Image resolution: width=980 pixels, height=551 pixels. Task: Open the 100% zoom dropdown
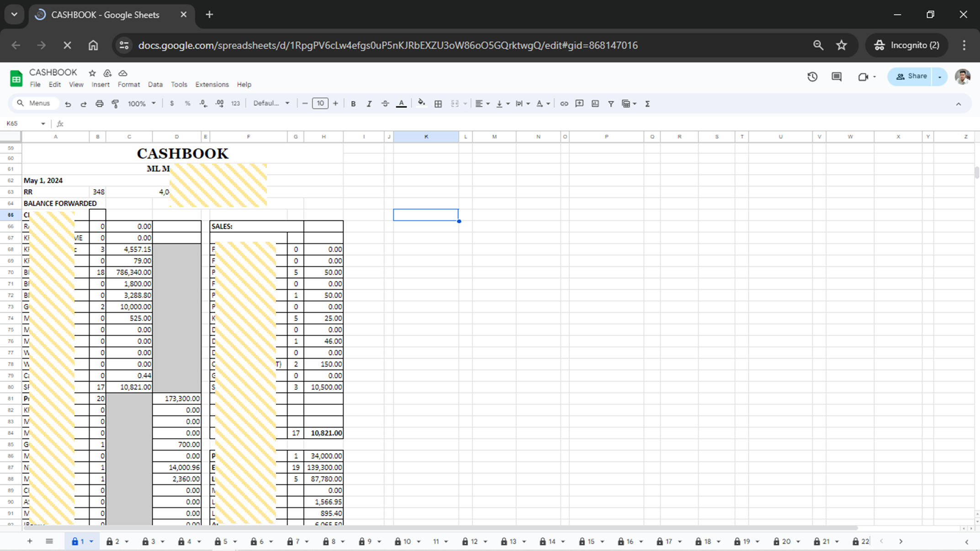[x=141, y=104]
